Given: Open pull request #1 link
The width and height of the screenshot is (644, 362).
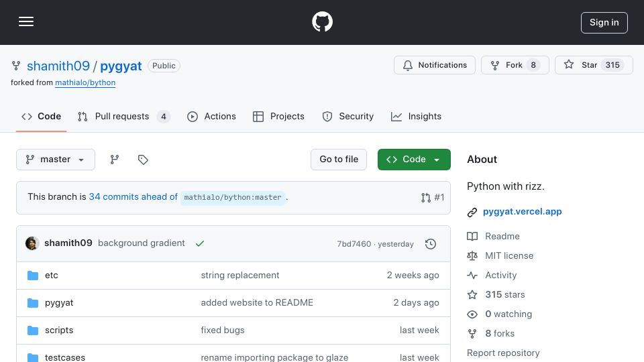Looking at the screenshot, I should point(433,197).
